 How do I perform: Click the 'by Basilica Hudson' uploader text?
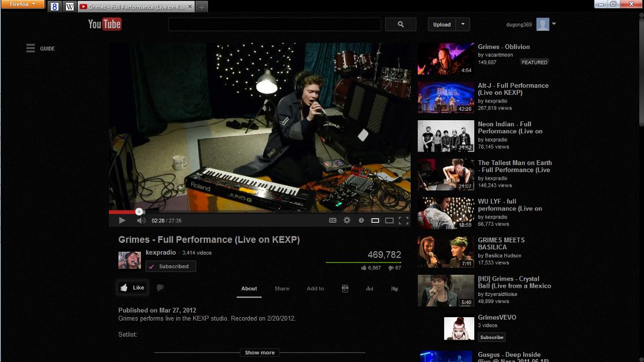click(500, 255)
